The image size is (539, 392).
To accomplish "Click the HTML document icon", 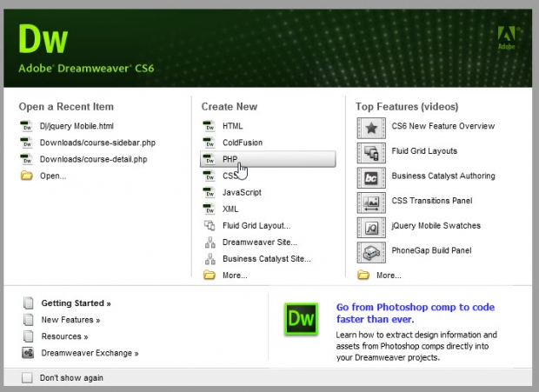I will pyautogui.click(x=210, y=126).
